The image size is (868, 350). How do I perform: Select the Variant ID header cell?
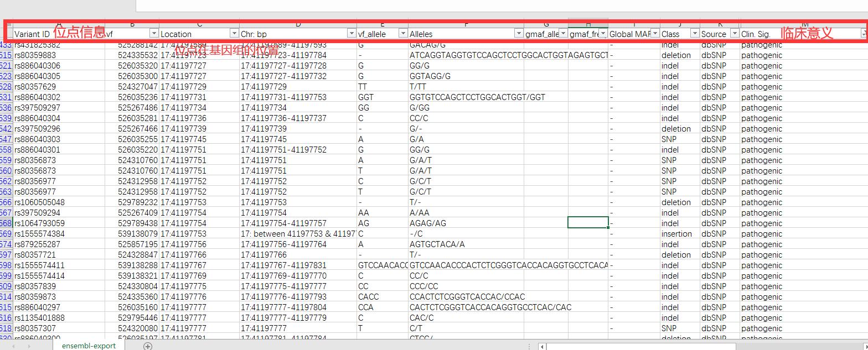(x=59, y=34)
